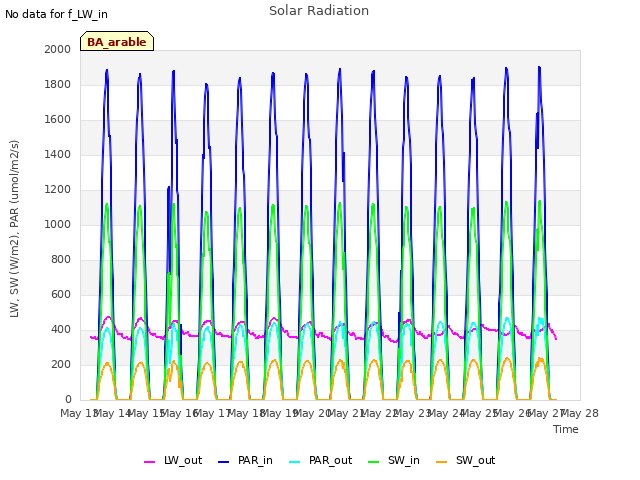
Task: Click the May 28 x-axis tick label
Action: tap(580, 413)
